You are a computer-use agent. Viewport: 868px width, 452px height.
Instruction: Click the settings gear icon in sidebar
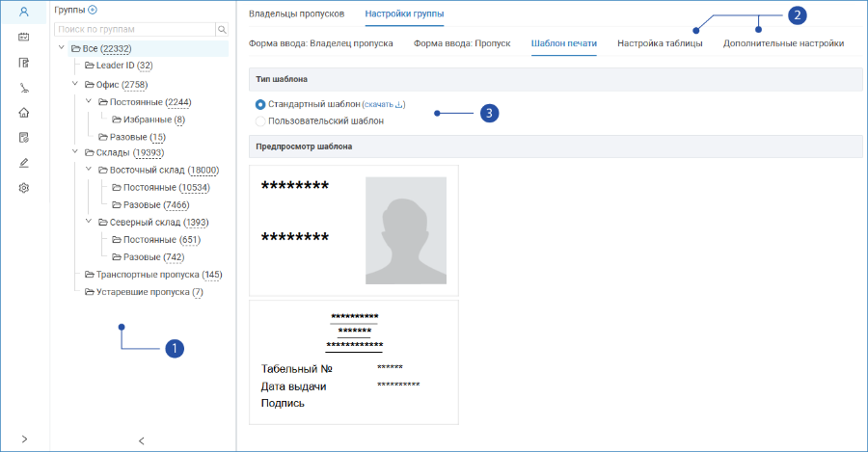tap(24, 188)
